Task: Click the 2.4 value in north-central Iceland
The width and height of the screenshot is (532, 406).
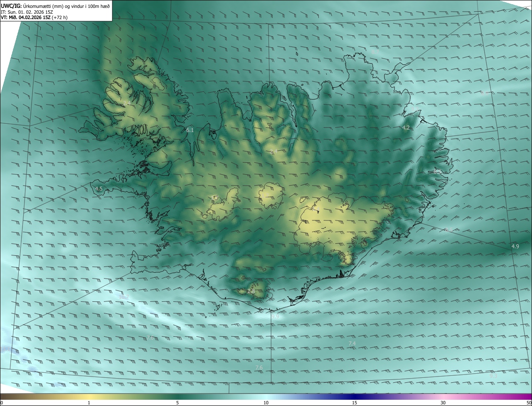Action: (x=273, y=152)
